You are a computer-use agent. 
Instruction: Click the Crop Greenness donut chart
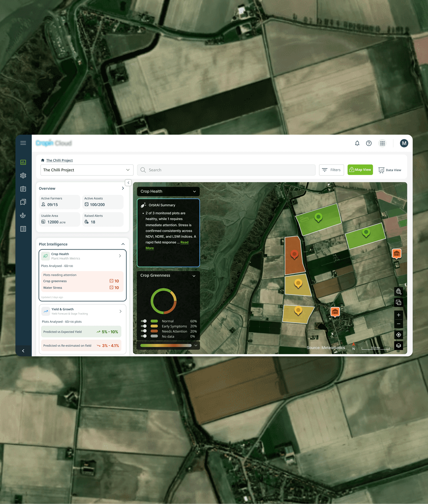click(163, 301)
